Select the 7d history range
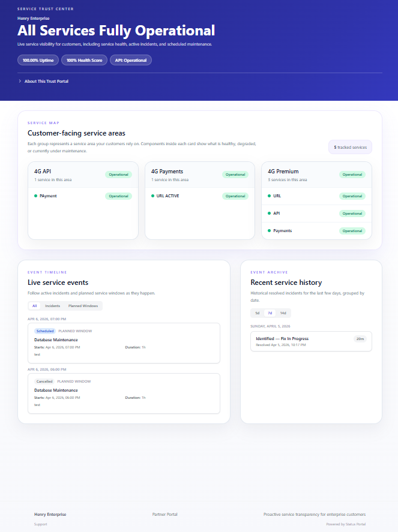The image size is (398, 532). tap(270, 313)
